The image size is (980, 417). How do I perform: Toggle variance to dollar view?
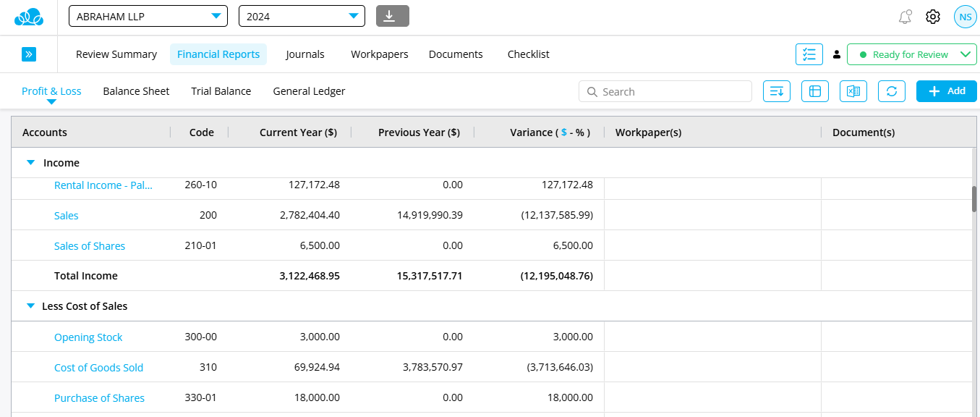[x=563, y=132]
